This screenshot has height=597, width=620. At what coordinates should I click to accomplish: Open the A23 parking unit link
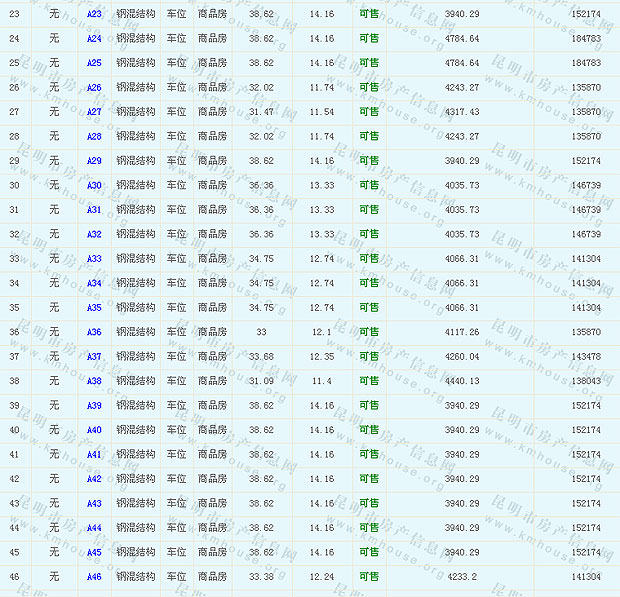[x=94, y=14]
